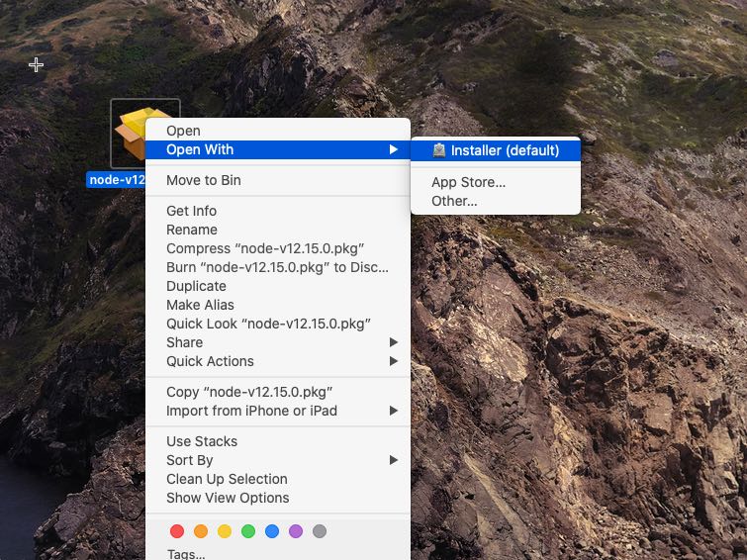Click the Installer app icon in submenu
The image size is (747, 560).
point(438,150)
